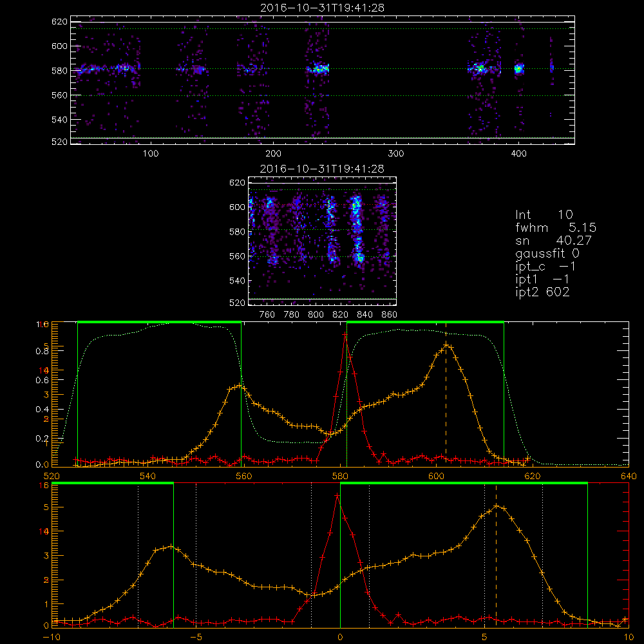The image size is (644, 644).
Task: Select the "ipt2 602" readout text
Action: (x=542, y=292)
